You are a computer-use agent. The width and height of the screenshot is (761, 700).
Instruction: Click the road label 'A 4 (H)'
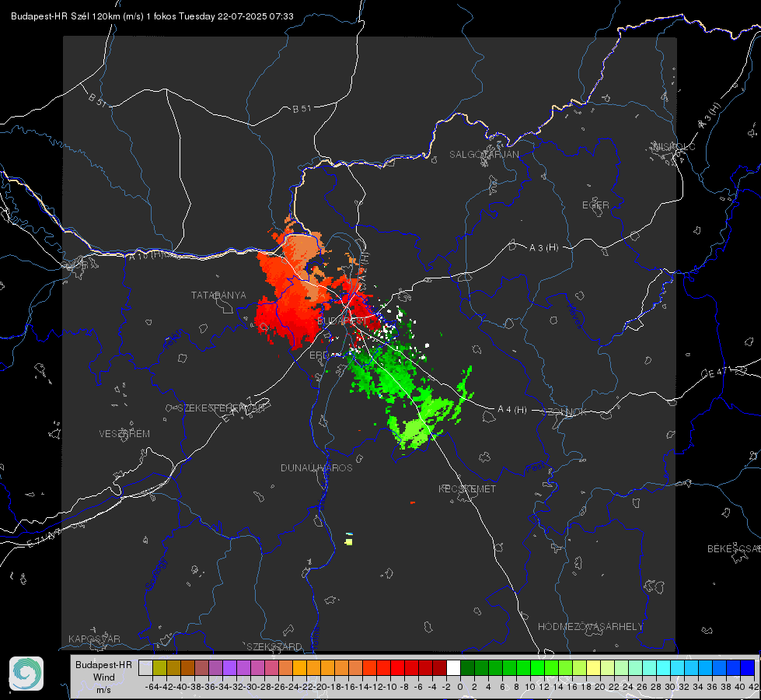512,410
